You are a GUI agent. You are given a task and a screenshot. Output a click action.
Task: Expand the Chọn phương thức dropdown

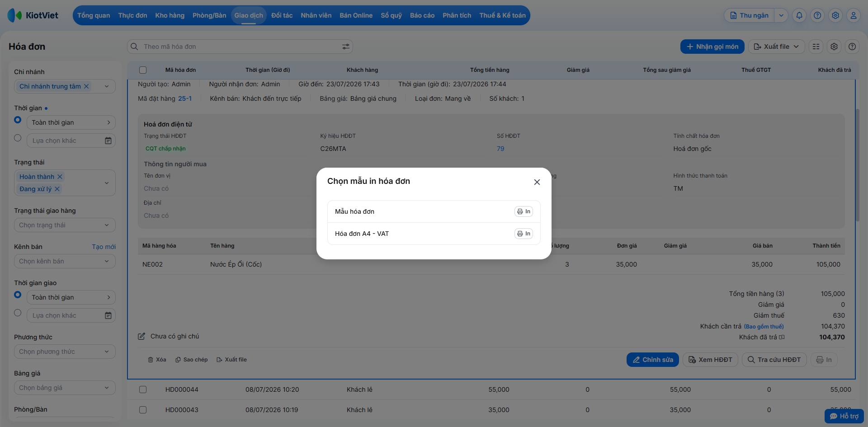click(x=65, y=352)
